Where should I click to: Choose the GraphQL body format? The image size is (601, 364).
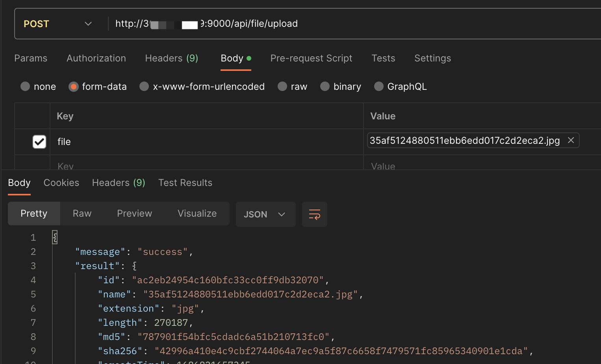(378, 86)
